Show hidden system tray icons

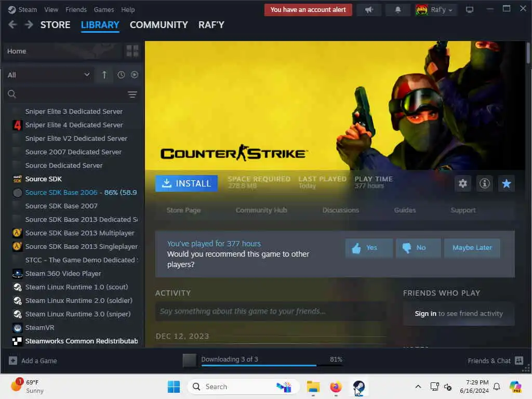point(418,387)
